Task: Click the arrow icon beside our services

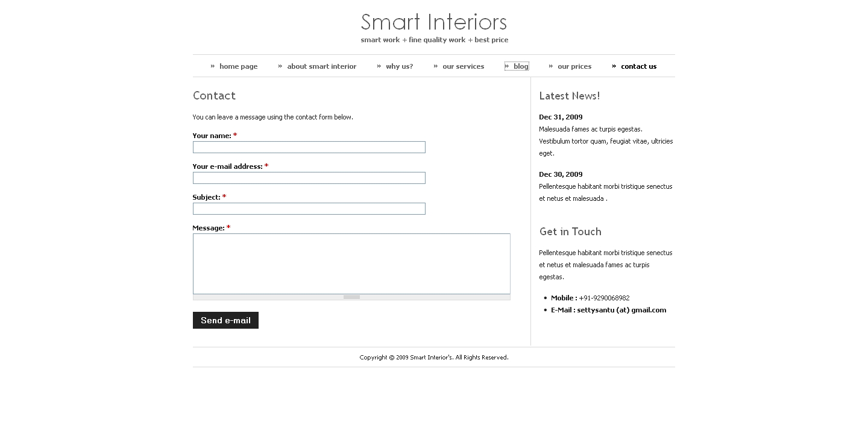Action: (435, 66)
